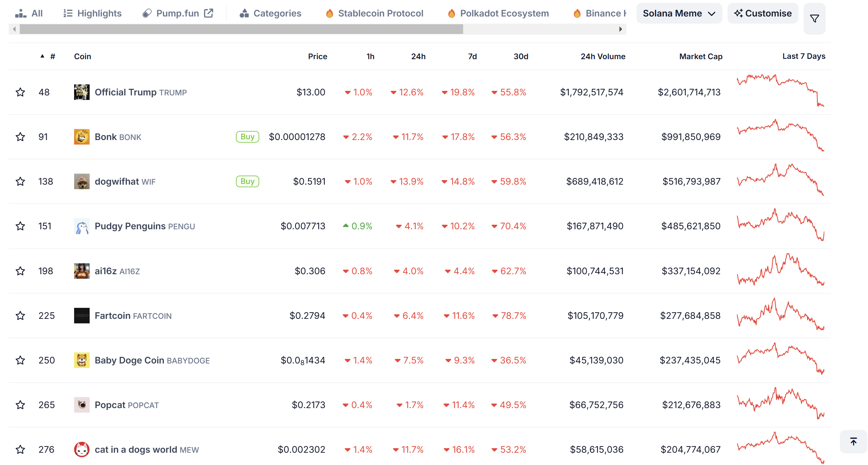
Task: Click the Official Trump coin logo
Action: 82,92
